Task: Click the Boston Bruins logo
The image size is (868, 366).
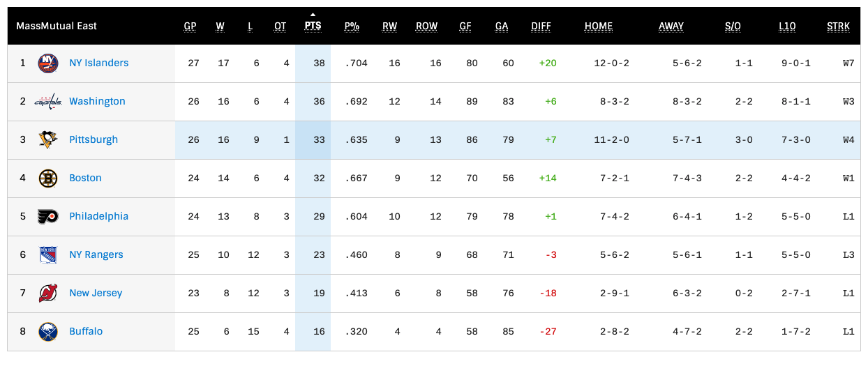Action: pos(48,178)
